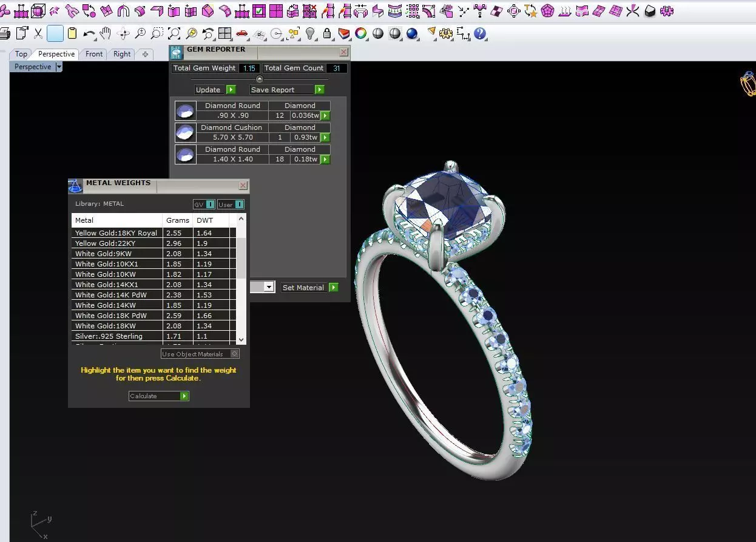Open the four-viewport layout icon
The image size is (756, 542).
[225, 33]
